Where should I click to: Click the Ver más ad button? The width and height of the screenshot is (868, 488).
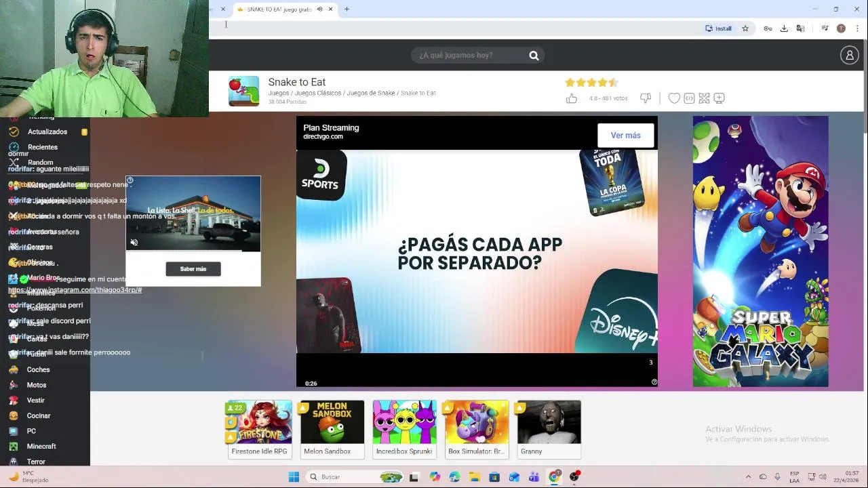coord(625,136)
